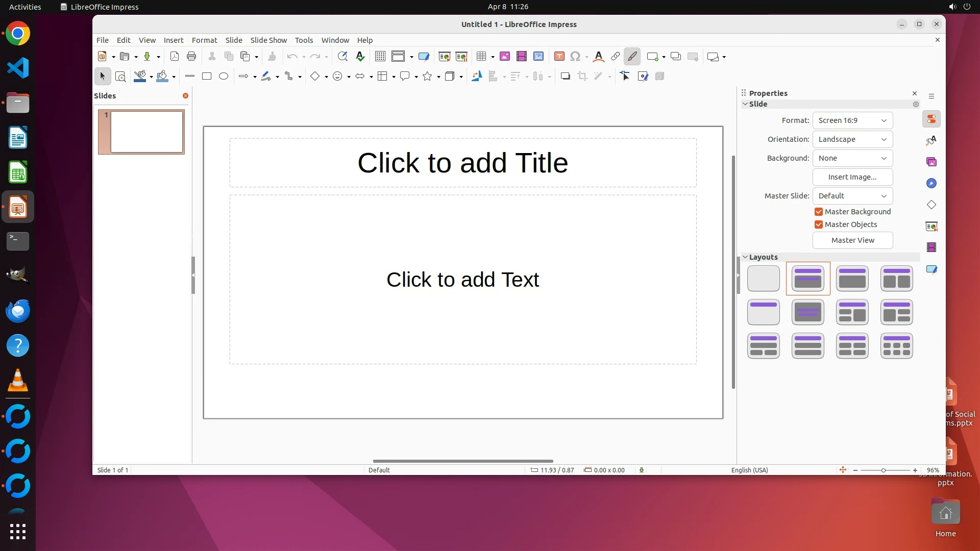Click the Insert Image... button
The image size is (980, 551).
(x=852, y=177)
